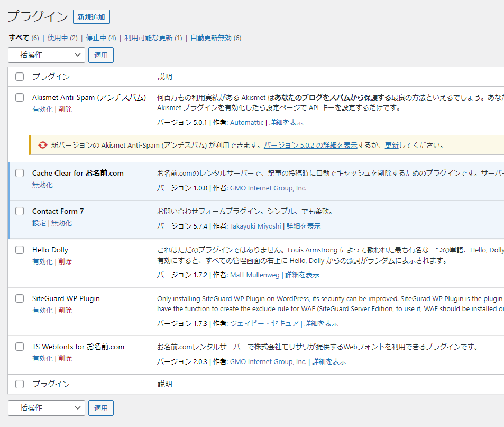Open the top 一括操作 bulk action dropdown

click(47, 55)
